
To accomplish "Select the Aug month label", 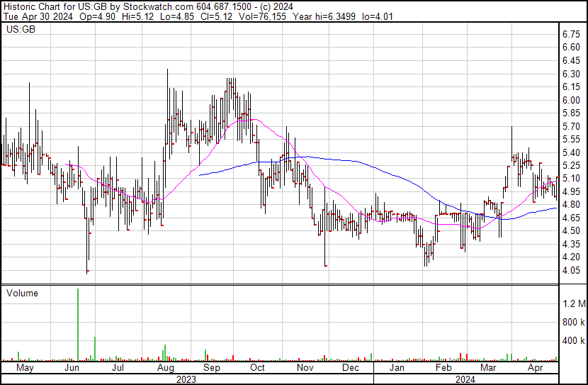I will 165,368.
